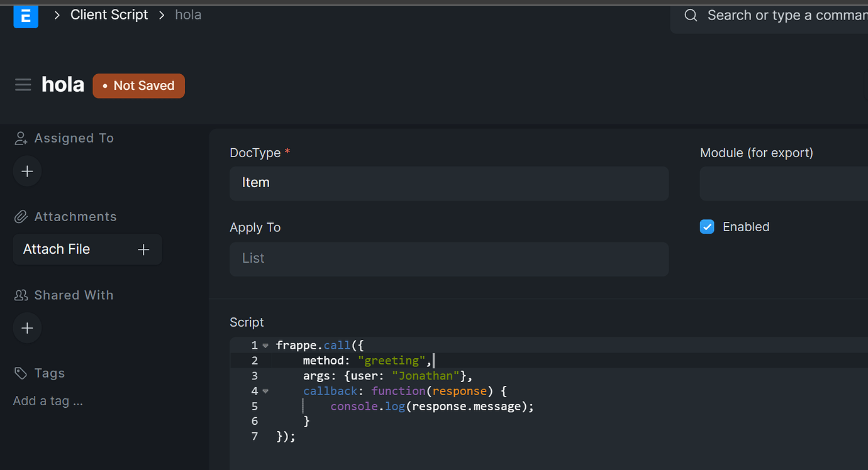Image resolution: width=868 pixels, height=470 pixels.
Task: Click the Shared With people icon
Action: click(19, 295)
